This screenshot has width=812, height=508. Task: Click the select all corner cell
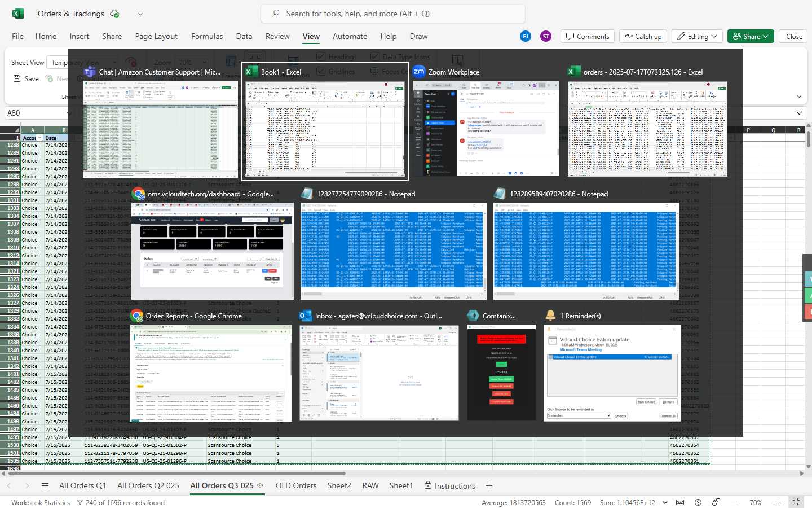coord(10,130)
